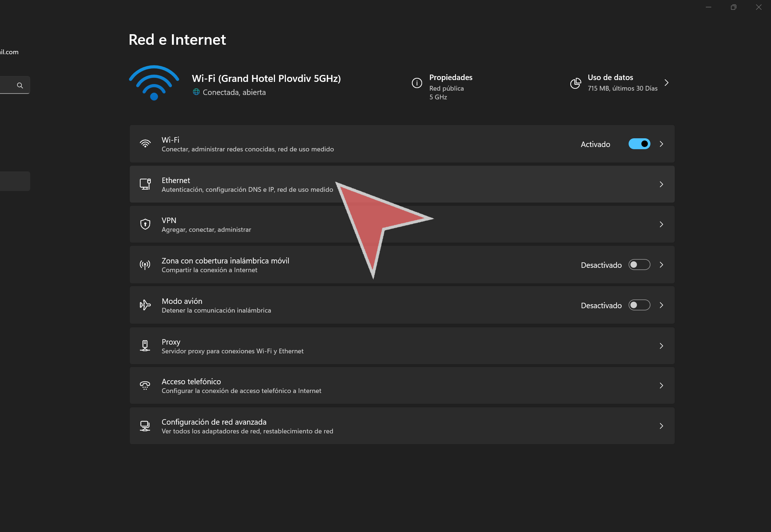Click the Acceso telefónico phone icon
Image resolution: width=771 pixels, height=532 pixels.
point(145,385)
